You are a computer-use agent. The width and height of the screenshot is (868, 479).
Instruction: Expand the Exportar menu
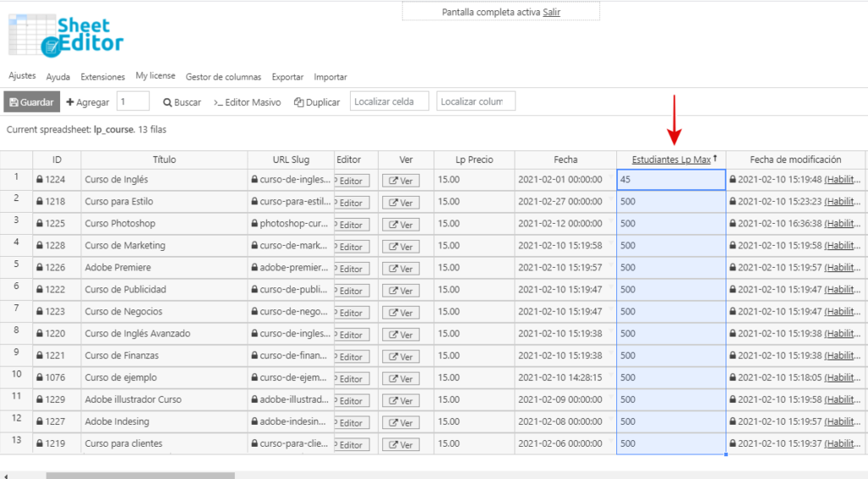[x=287, y=77]
